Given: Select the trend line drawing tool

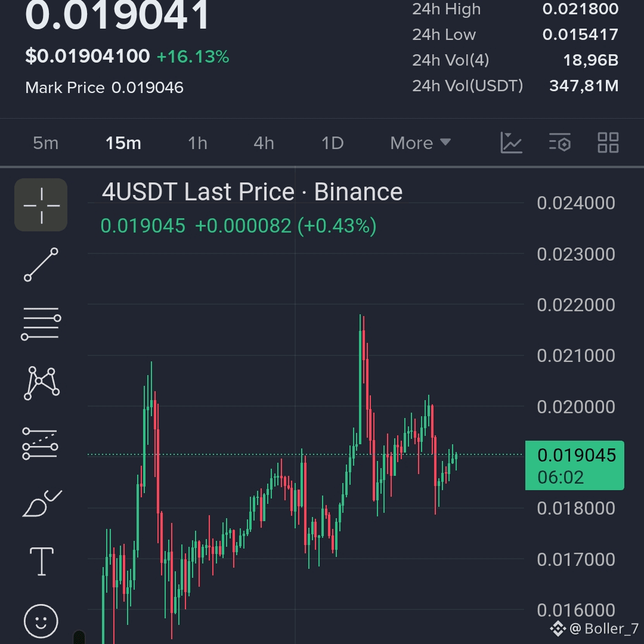Looking at the screenshot, I should (41, 265).
